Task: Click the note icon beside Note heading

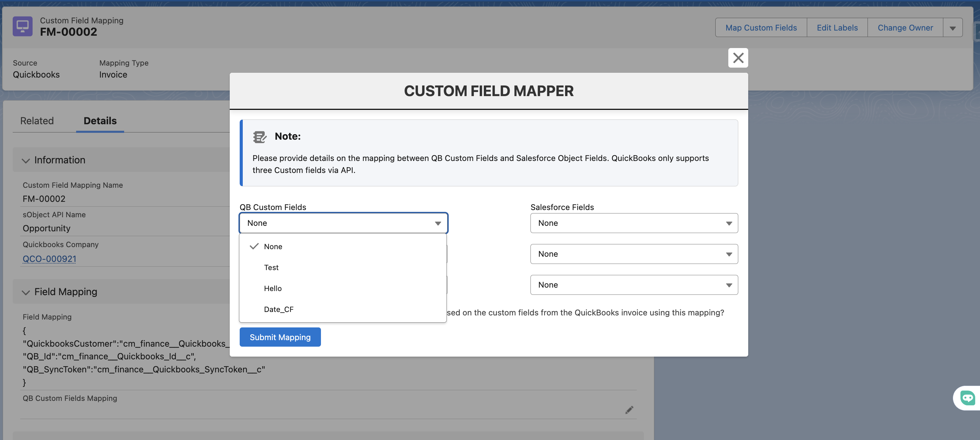Action: pyautogui.click(x=260, y=137)
